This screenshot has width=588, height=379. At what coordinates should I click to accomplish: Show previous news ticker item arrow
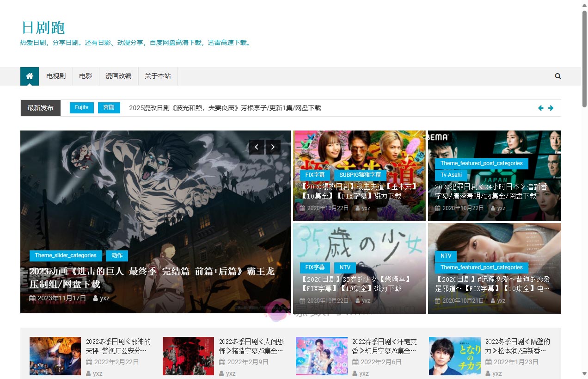click(x=540, y=108)
